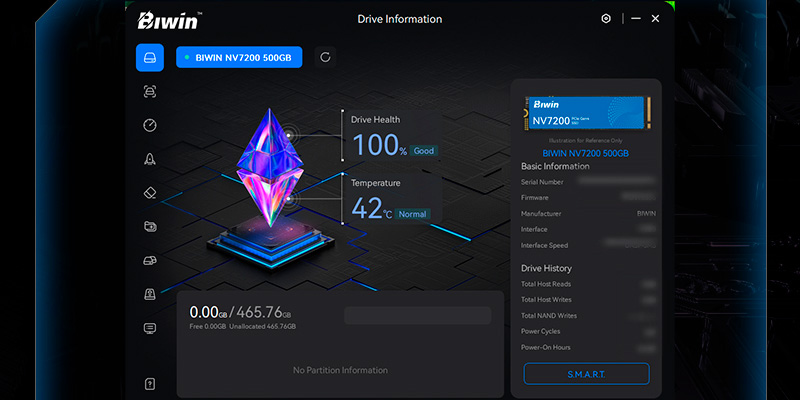Click the Total NAND Writes row label
The image size is (800, 400).
(x=549, y=316)
